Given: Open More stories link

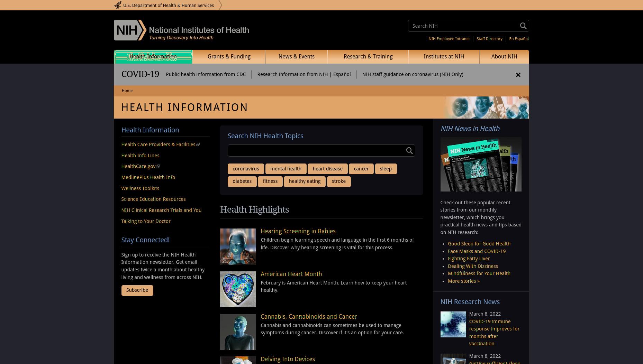Looking at the screenshot, I should (x=464, y=281).
